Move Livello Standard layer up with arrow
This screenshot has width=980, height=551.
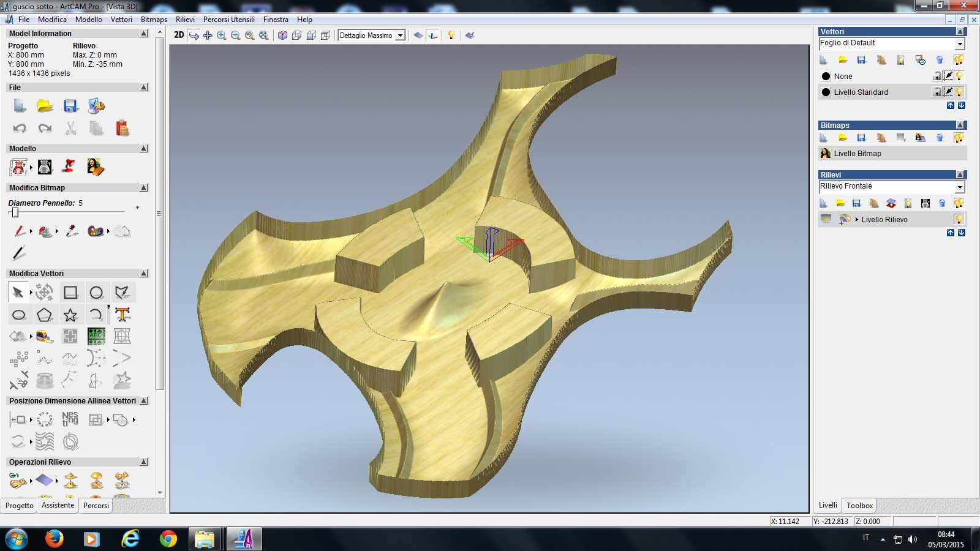(x=950, y=105)
